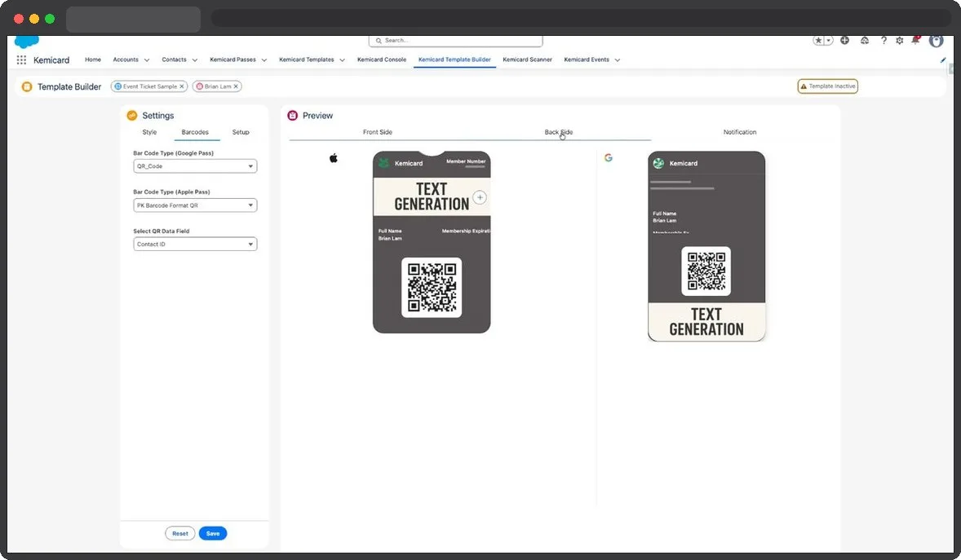Click the edit navigation pencil icon
The height and width of the screenshot is (560, 961).
942,60
